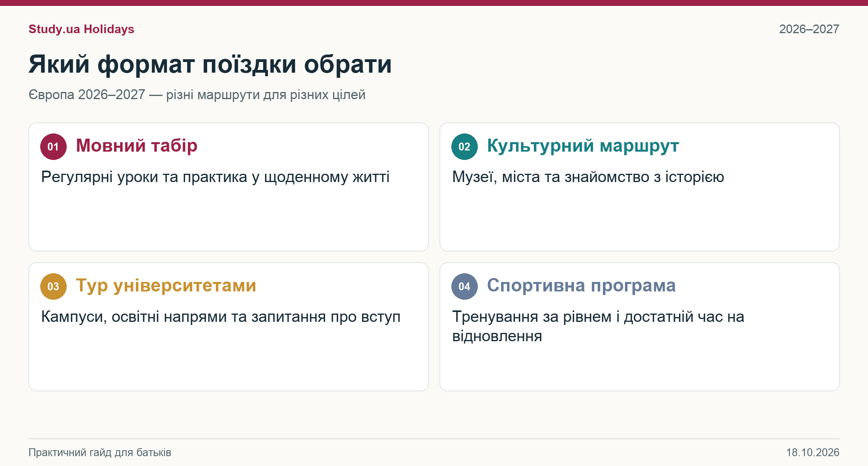Select the 'Спортивна програма' heading

tap(581, 286)
